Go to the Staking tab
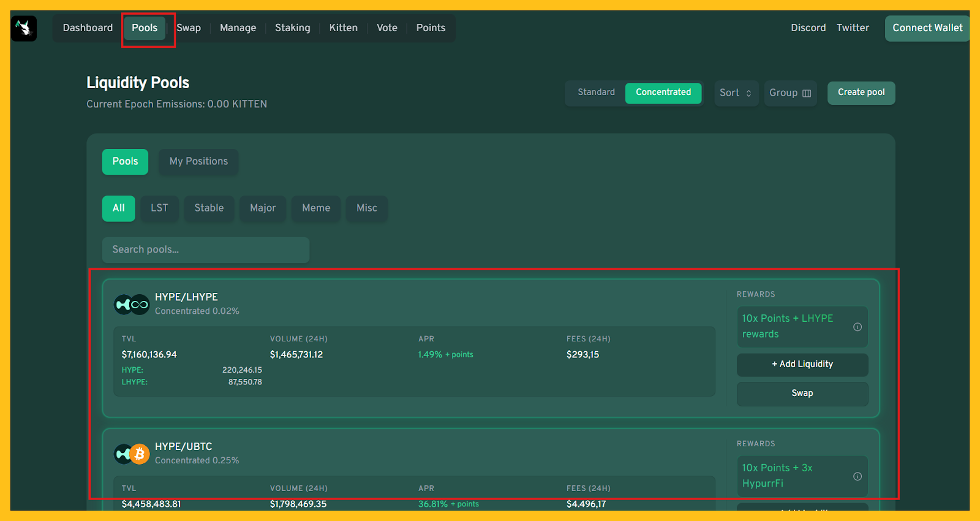 (292, 28)
